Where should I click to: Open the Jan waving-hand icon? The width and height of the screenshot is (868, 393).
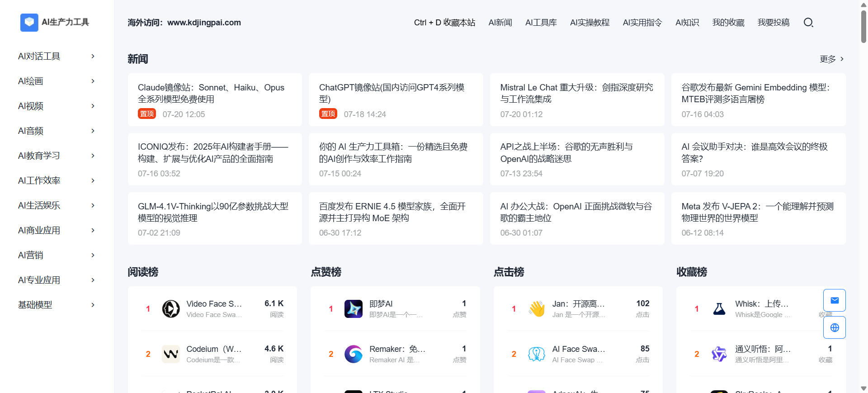point(537,309)
